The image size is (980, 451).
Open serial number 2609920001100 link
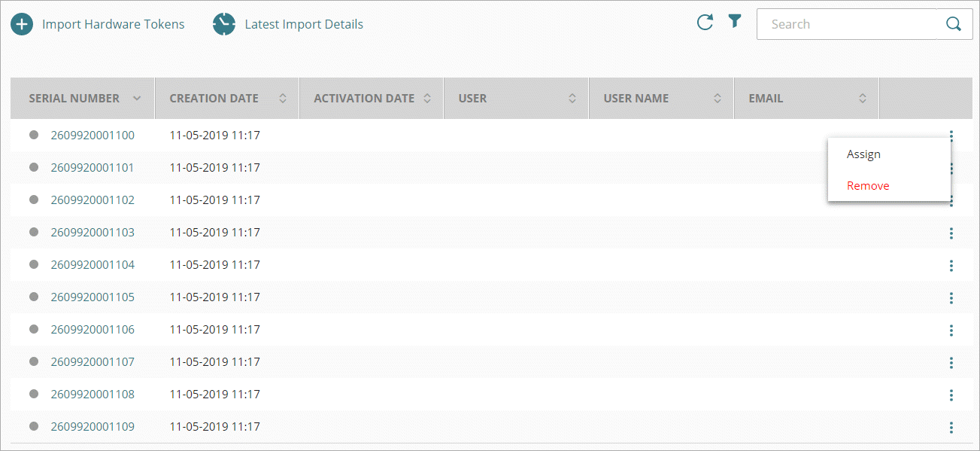point(93,136)
